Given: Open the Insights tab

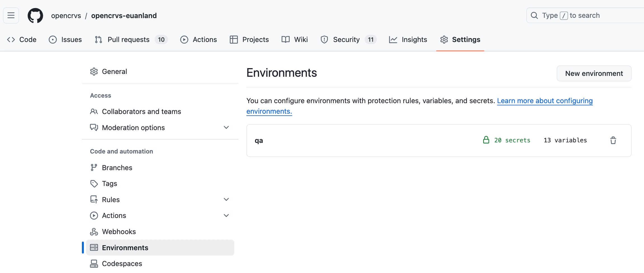Looking at the screenshot, I should 414,40.
